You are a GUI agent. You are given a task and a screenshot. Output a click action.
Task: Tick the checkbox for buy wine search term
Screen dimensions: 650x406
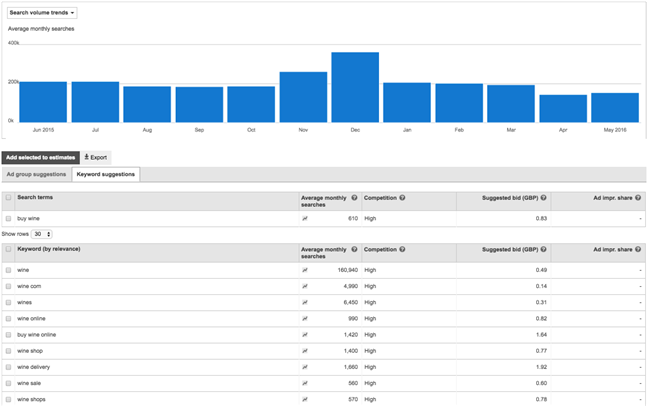coord(9,217)
